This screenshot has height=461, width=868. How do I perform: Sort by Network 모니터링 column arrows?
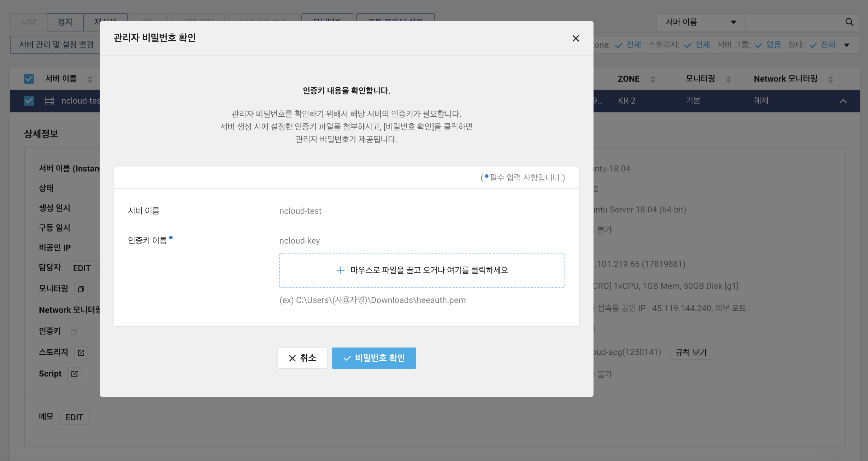coord(831,79)
